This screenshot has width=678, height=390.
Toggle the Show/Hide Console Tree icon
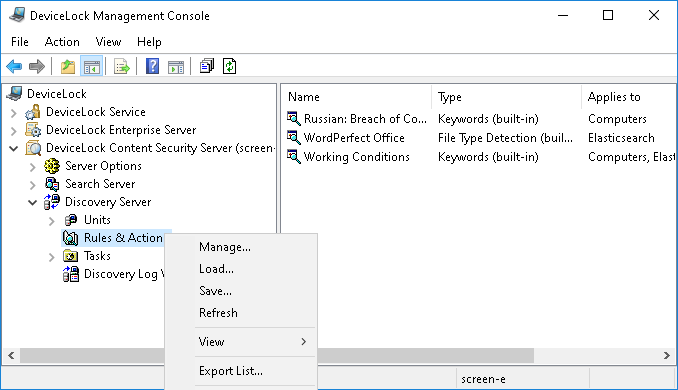(x=91, y=67)
